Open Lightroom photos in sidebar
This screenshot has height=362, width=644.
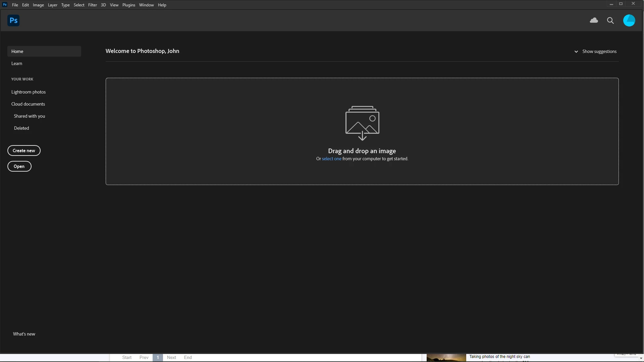point(29,92)
